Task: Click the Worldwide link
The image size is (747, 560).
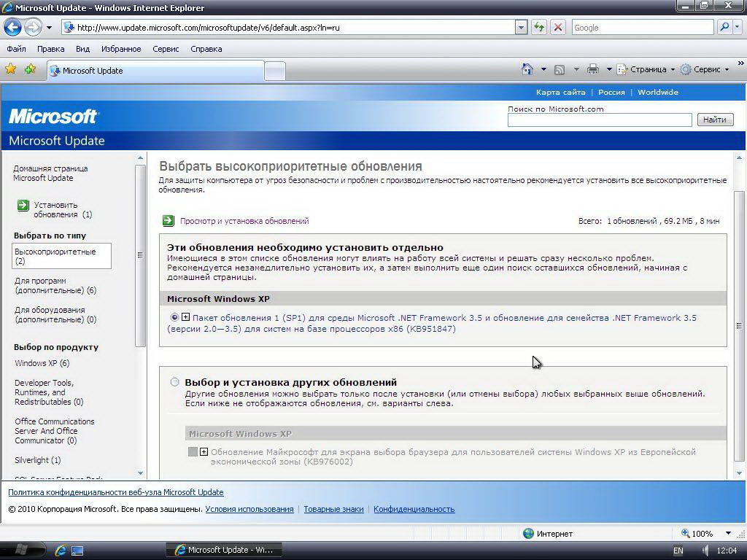Action: coord(658,93)
